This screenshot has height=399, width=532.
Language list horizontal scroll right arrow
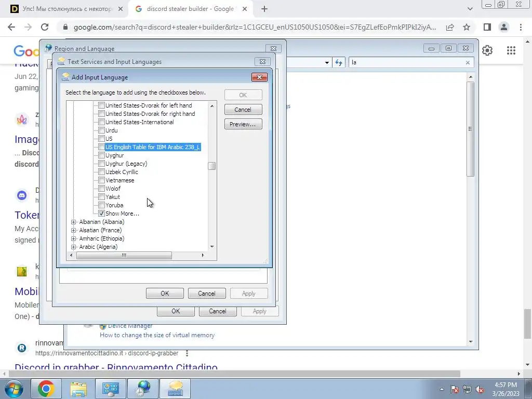point(203,255)
